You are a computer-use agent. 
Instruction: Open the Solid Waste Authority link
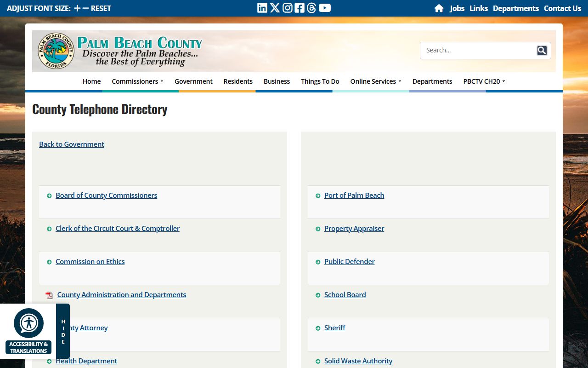pos(358,361)
